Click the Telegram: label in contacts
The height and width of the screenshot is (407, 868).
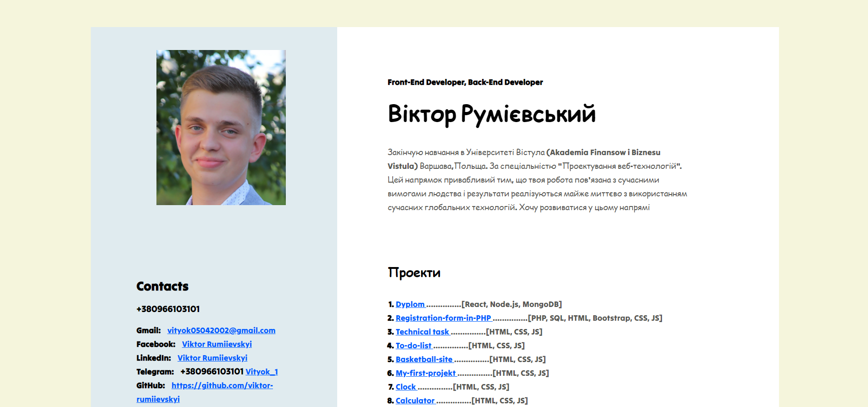click(155, 372)
